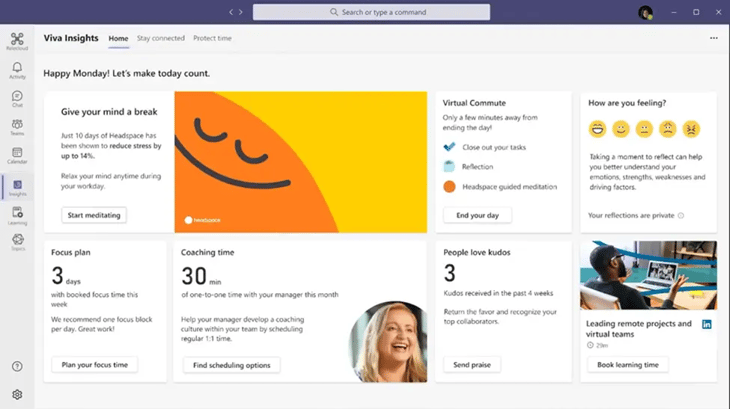Click the search or type a command box
Image resolution: width=730 pixels, height=409 pixels.
pyautogui.click(x=371, y=12)
